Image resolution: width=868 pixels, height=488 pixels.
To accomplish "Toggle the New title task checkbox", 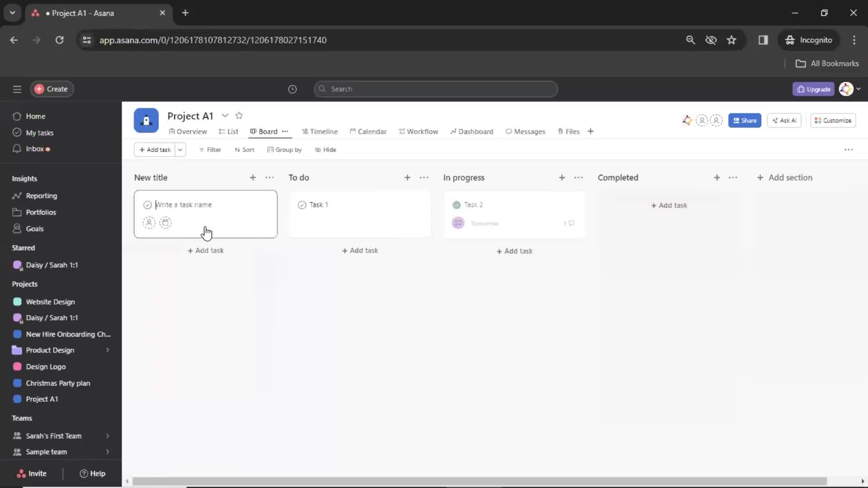I will [148, 204].
